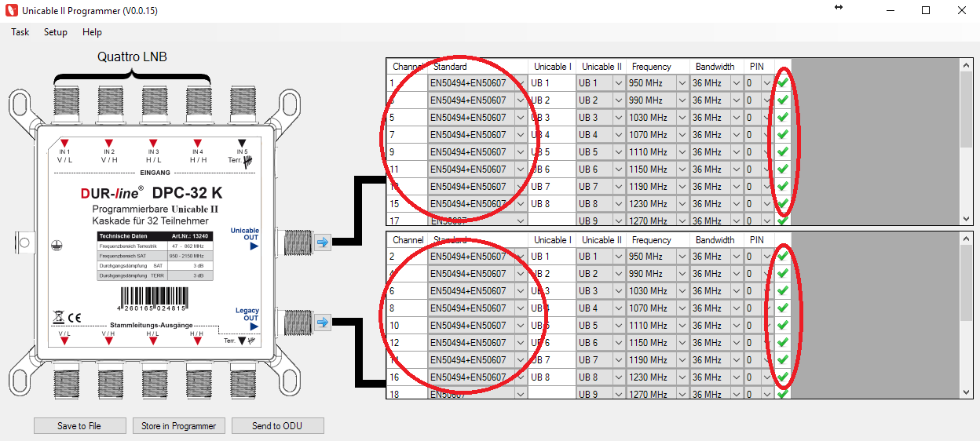Click the green checkmark for channel 16

(x=782, y=377)
